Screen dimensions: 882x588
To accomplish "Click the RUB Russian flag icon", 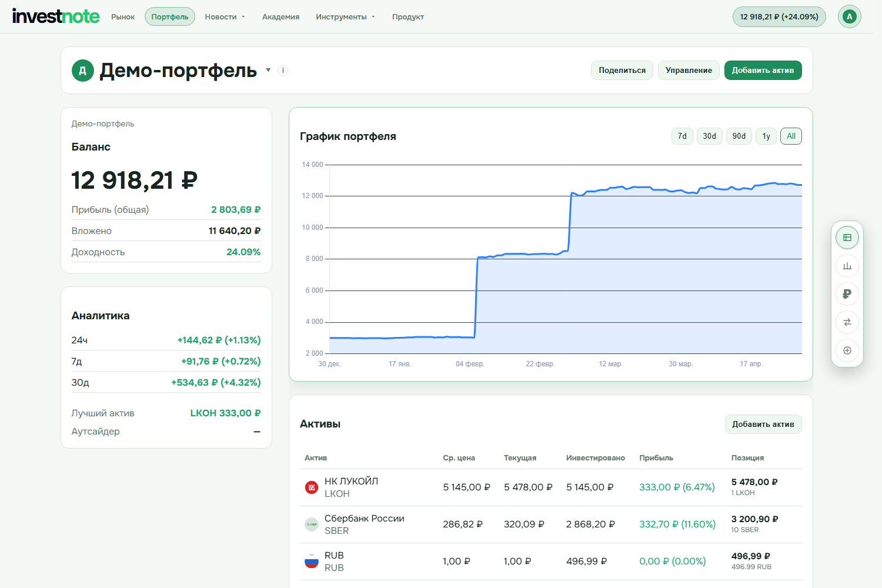I will tap(312, 562).
